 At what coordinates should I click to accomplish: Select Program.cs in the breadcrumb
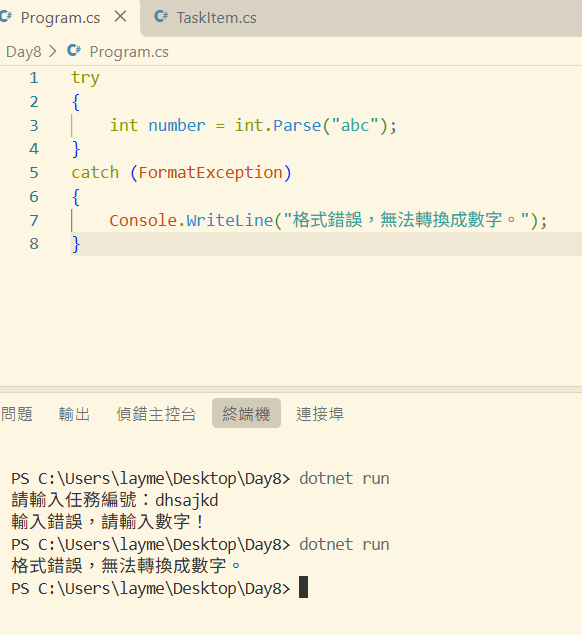coord(129,52)
